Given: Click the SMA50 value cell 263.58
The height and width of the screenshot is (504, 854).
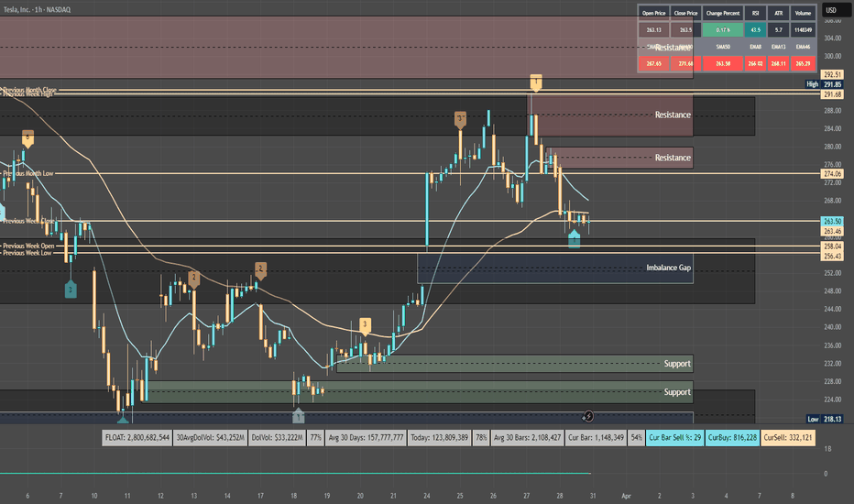Looking at the screenshot, I should click(723, 63).
